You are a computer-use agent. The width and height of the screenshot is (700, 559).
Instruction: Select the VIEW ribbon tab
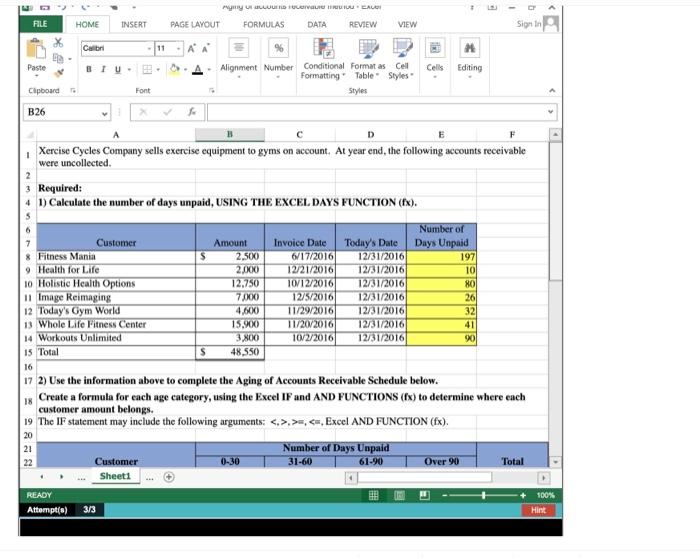(407, 25)
